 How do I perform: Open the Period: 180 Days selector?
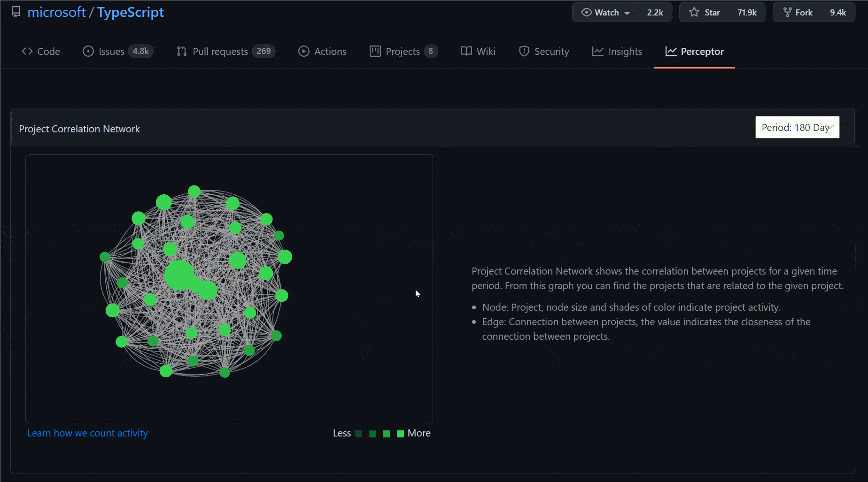[797, 127]
